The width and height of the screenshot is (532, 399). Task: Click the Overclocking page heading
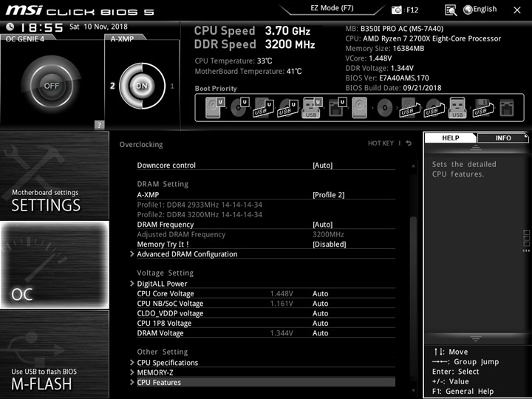141,145
